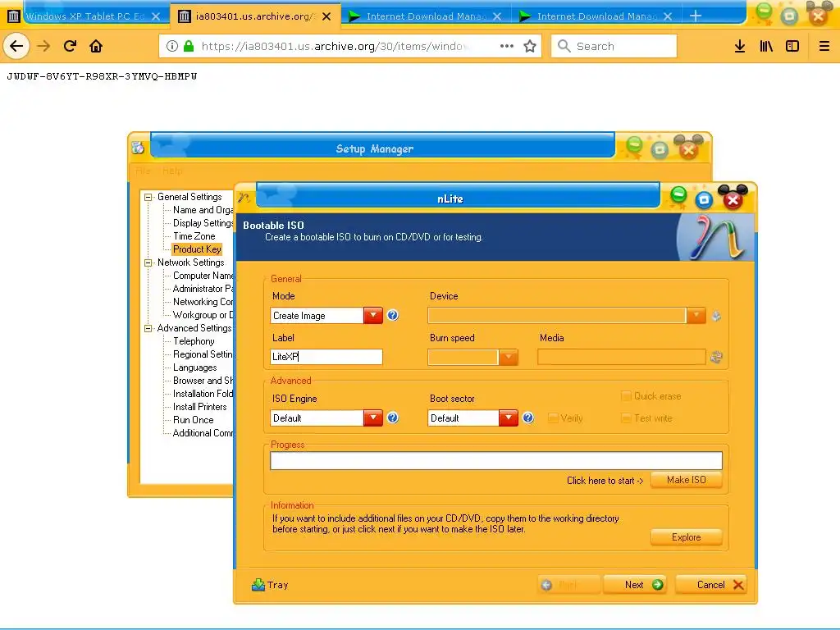840x630 pixels.
Task: Send nLite to Tray
Action: tap(270, 585)
